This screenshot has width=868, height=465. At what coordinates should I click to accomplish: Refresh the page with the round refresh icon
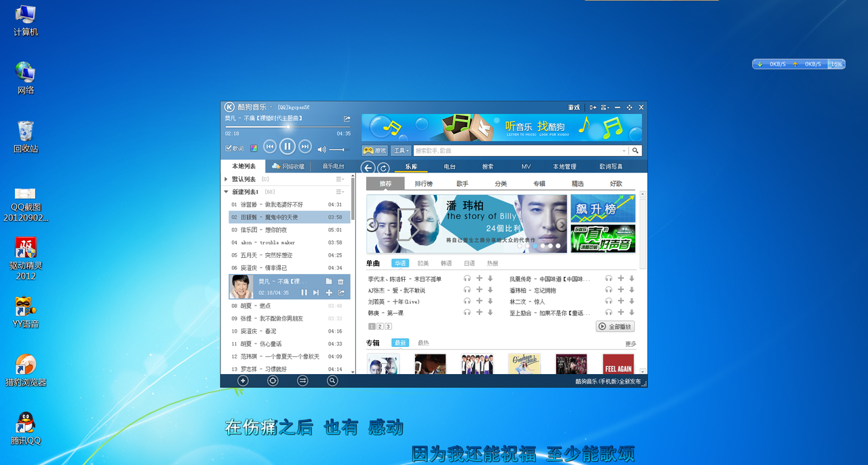tap(383, 168)
